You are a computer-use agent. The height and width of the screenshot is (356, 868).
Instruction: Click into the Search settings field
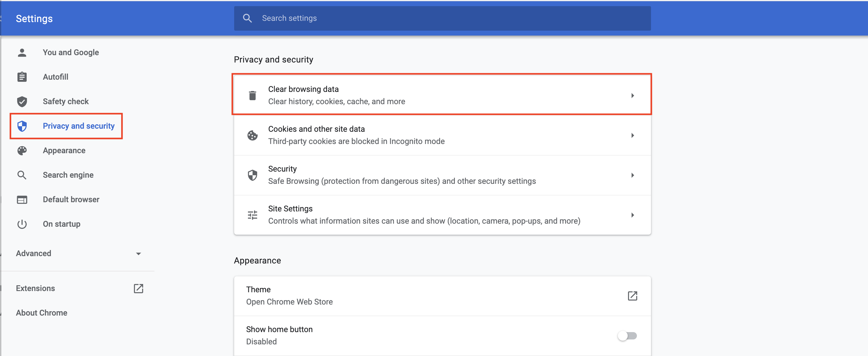pyautogui.click(x=442, y=18)
